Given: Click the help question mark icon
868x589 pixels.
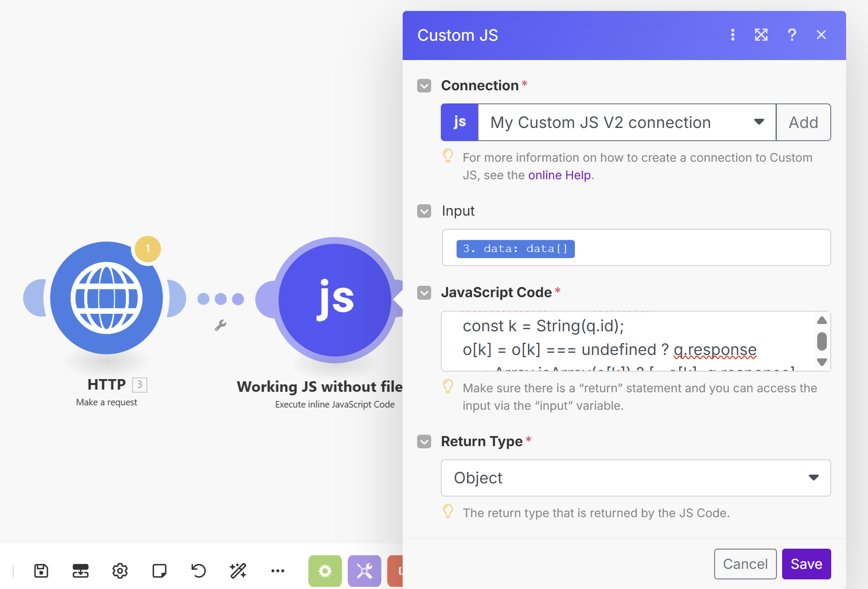Looking at the screenshot, I should click(x=792, y=35).
